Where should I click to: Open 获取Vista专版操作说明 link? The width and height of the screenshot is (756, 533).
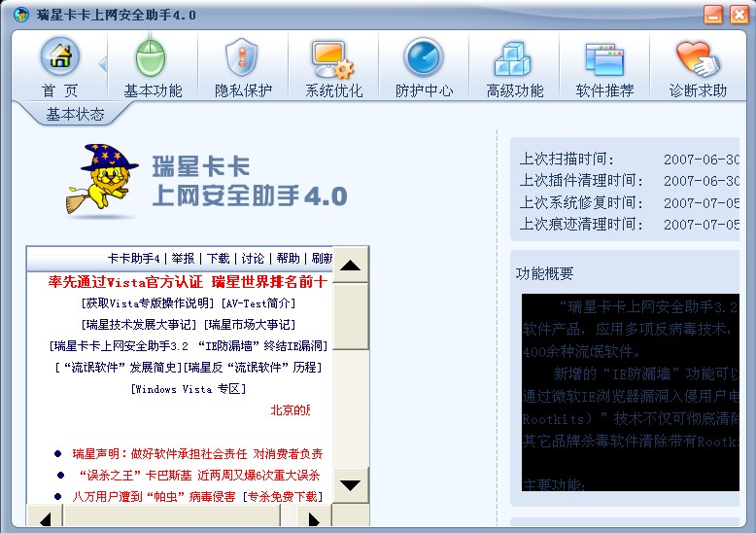(x=148, y=303)
